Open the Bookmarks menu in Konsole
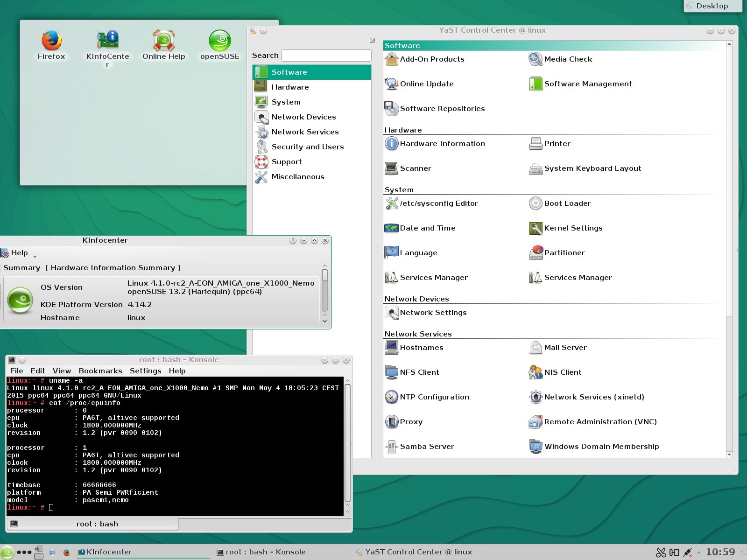 (x=100, y=371)
